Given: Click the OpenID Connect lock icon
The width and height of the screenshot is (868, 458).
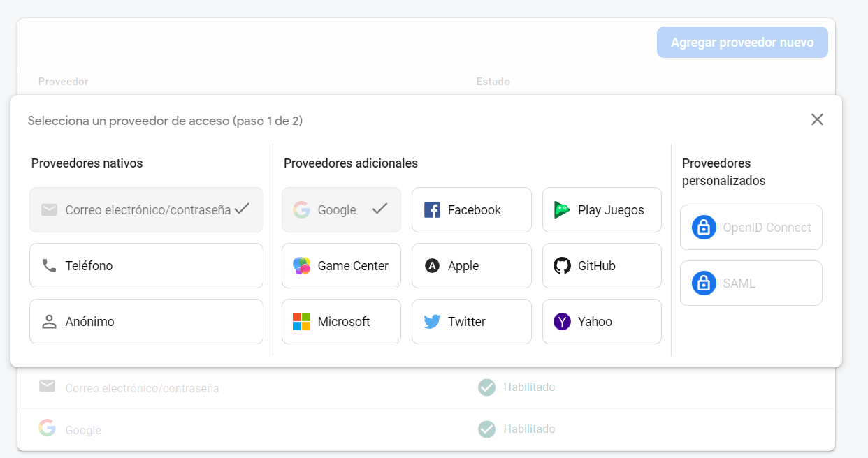Looking at the screenshot, I should pos(704,227).
